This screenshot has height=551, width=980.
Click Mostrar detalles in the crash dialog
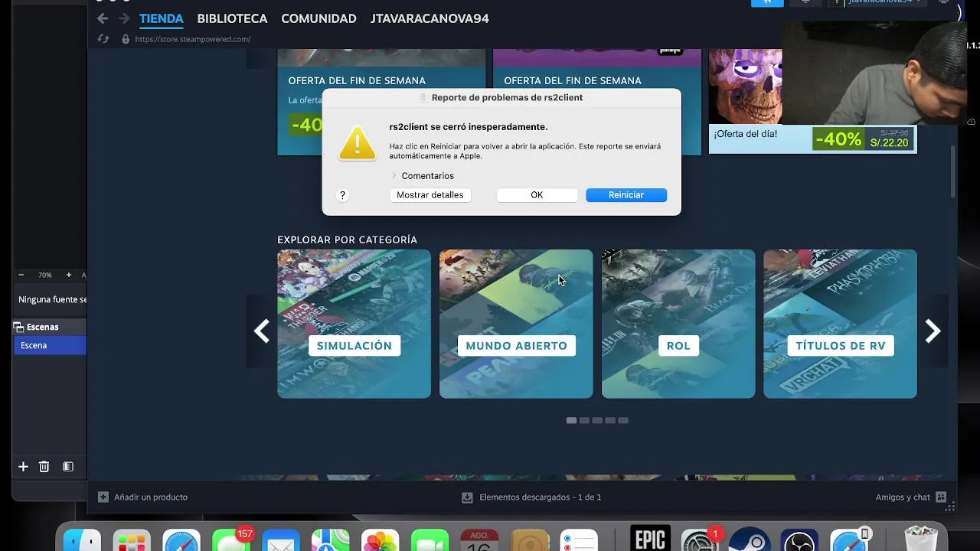point(430,195)
